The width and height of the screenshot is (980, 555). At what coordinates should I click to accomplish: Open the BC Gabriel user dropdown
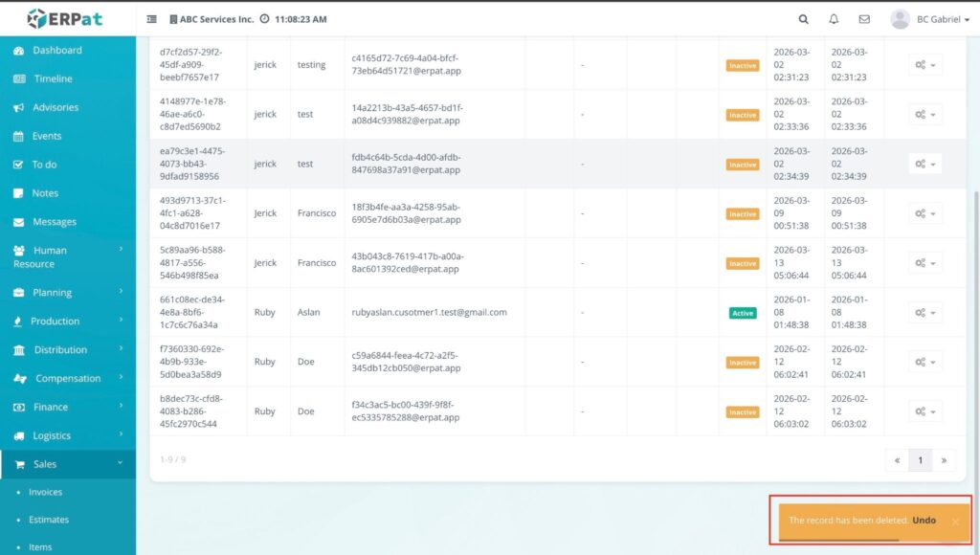click(928, 19)
